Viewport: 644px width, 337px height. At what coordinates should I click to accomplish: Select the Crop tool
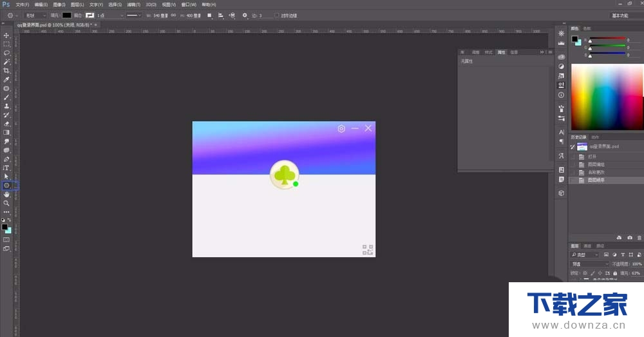coord(6,71)
